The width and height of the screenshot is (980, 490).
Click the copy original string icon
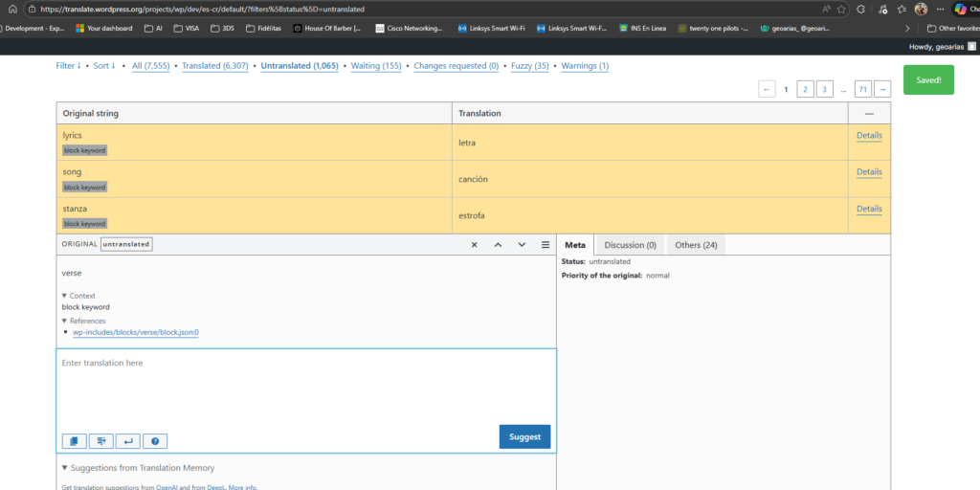(x=74, y=441)
